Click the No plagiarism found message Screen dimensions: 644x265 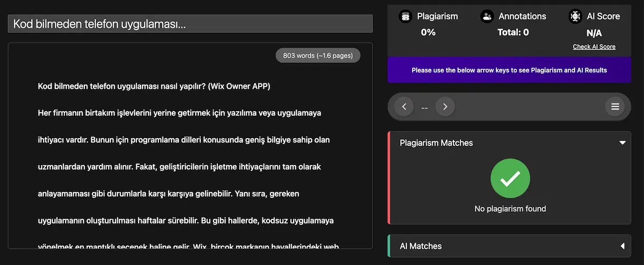pyautogui.click(x=510, y=209)
